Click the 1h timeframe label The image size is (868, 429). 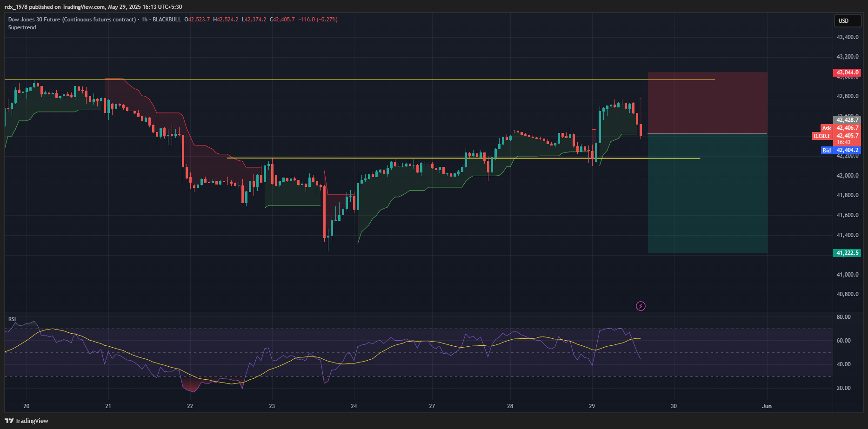tap(144, 20)
